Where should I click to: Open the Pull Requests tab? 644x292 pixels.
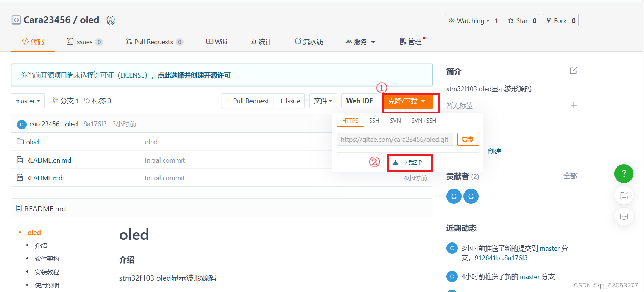click(x=154, y=42)
